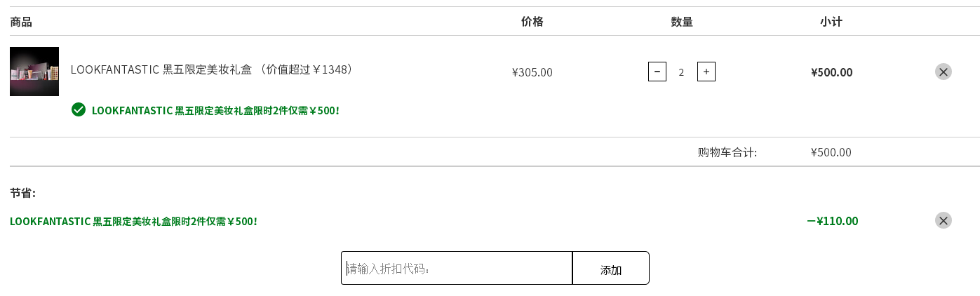Viewport: 980px width, 296px height.
Task: Click the quantity value field showing 2
Action: 681,72
